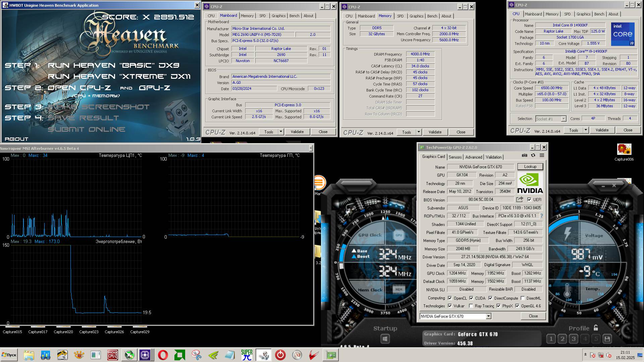
Task: Click the Пуск Start button
Action: [x=9, y=355]
